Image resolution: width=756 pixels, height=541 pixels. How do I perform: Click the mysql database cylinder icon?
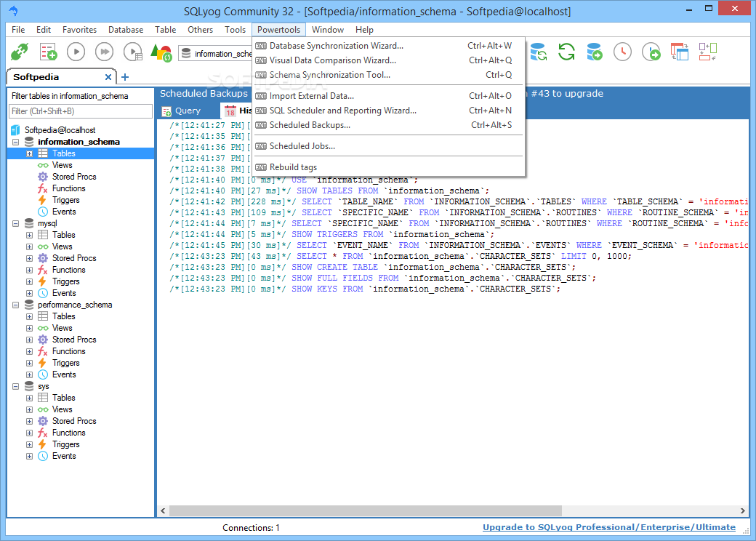click(x=29, y=223)
